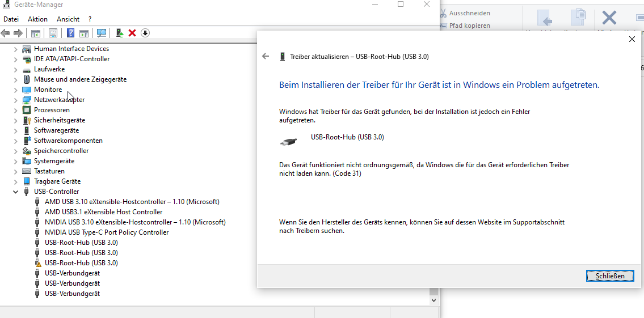Screen dimensions: 644x318
Task: Click the Back arrow in Geräte-Manager toolbar
Action: (5, 33)
